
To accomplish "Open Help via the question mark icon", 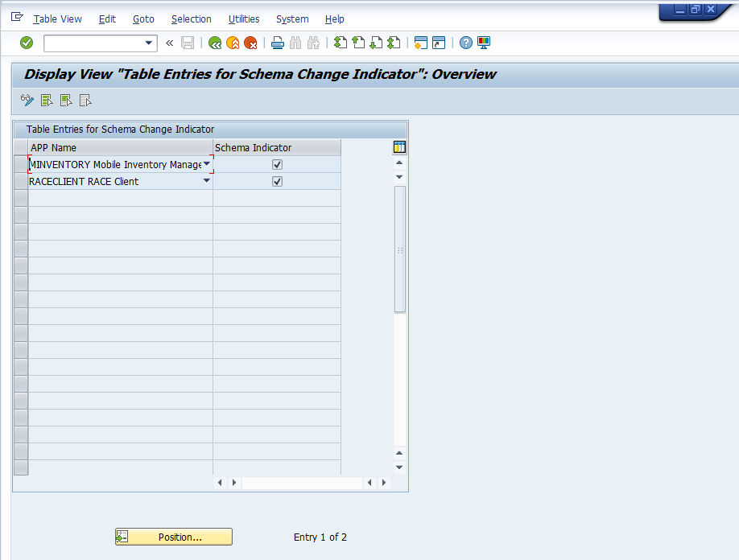I will click(465, 43).
